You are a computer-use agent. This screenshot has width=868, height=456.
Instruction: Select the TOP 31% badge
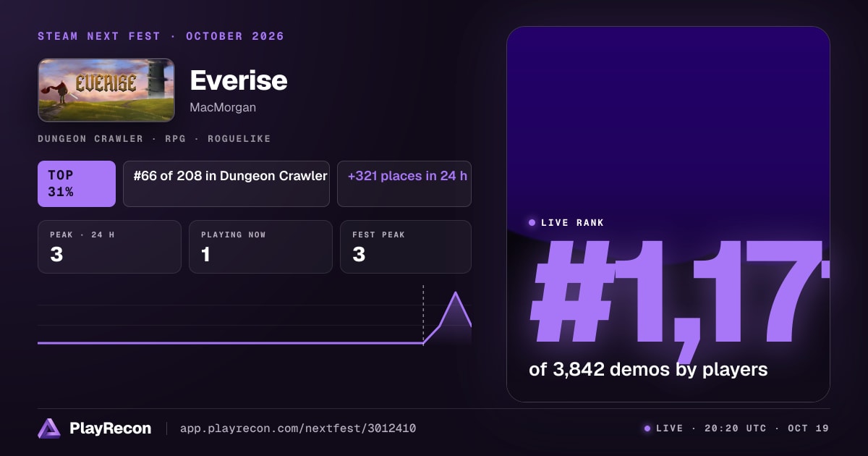pos(77,184)
